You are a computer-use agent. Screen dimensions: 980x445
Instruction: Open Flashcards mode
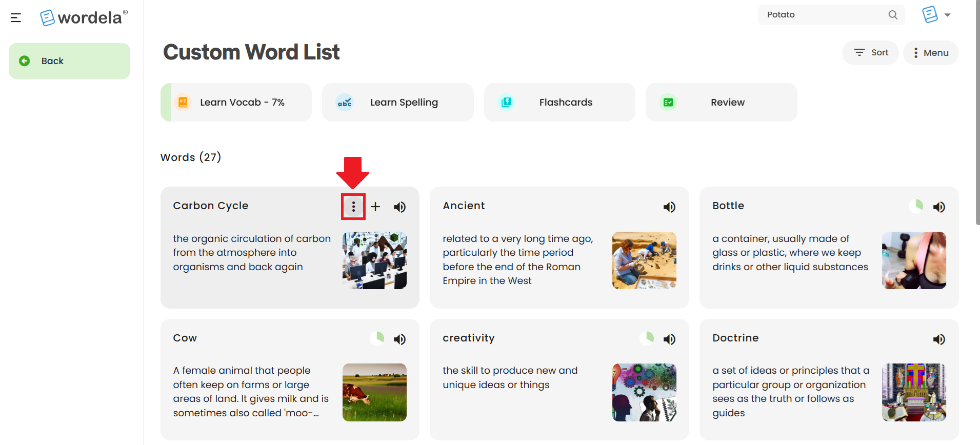pos(559,102)
